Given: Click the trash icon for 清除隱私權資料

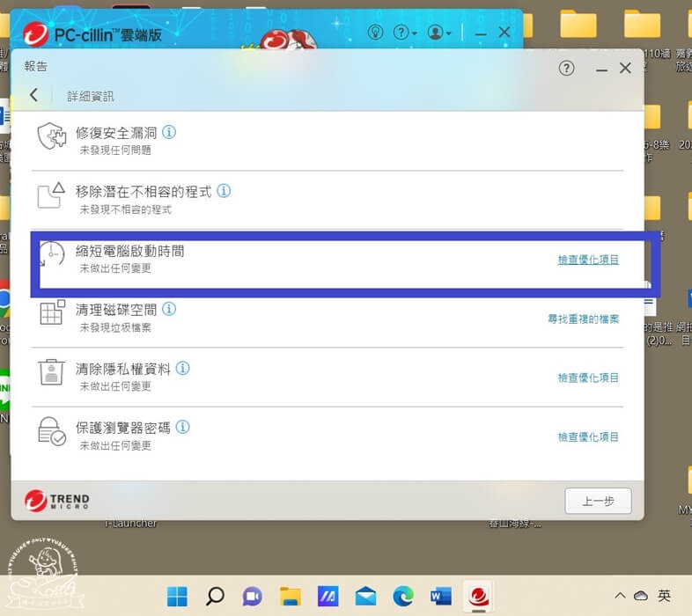Looking at the screenshot, I should [x=51, y=372].
